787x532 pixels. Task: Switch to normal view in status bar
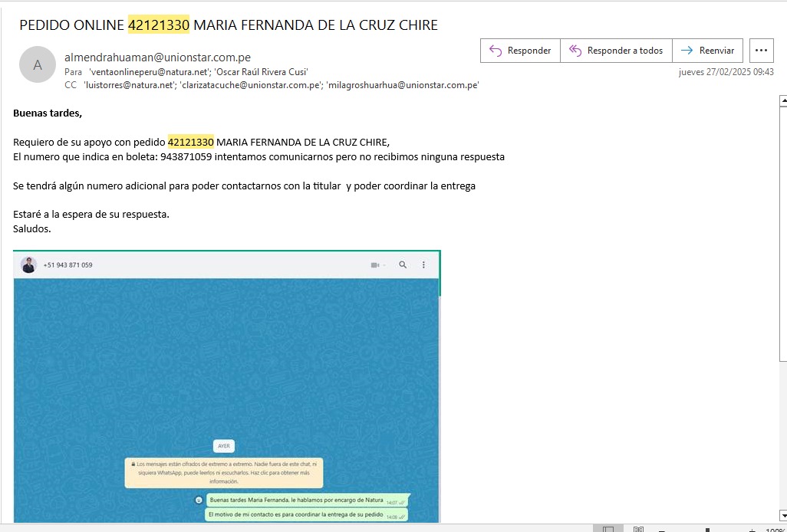(608, 529)
